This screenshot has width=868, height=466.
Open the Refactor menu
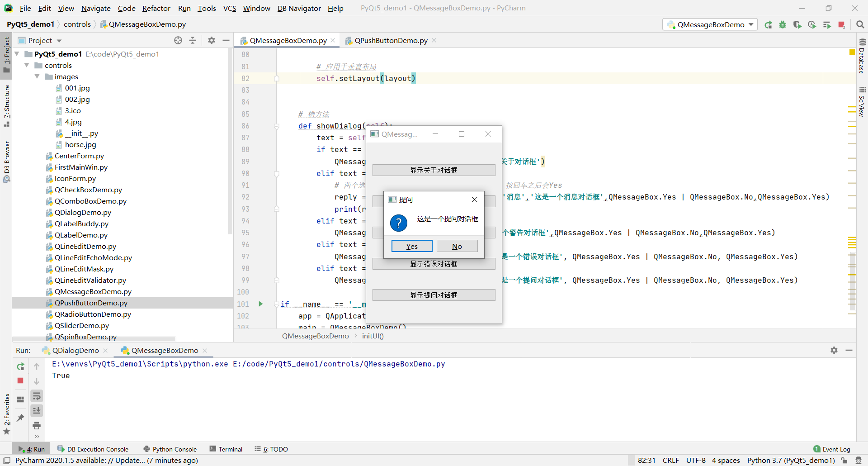coord(156,8)
